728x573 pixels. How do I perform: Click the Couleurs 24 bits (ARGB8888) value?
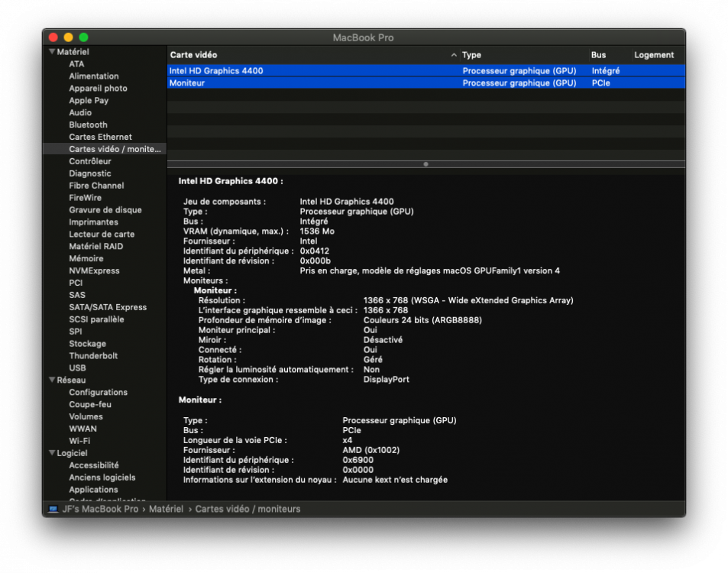click(x=422, y=320)
